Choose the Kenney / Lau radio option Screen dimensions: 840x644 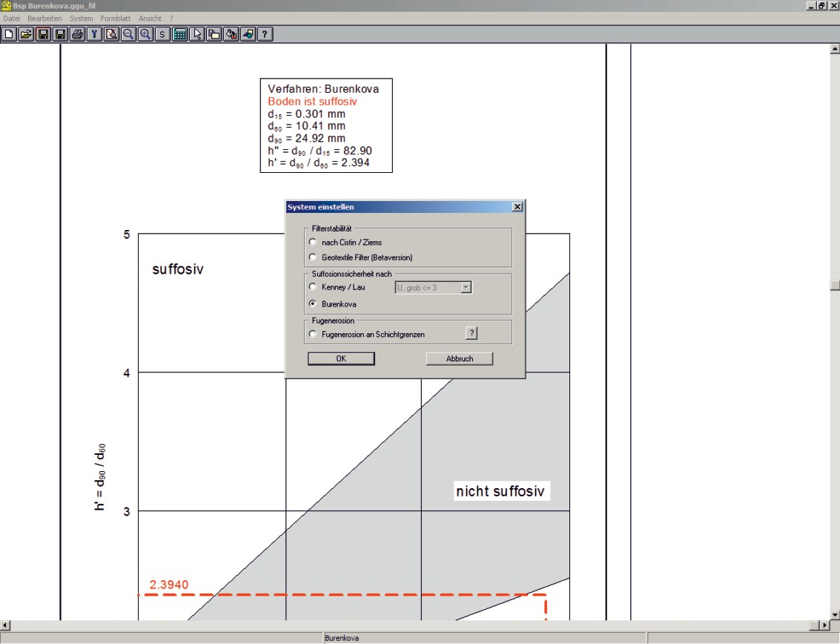[313, 287]
